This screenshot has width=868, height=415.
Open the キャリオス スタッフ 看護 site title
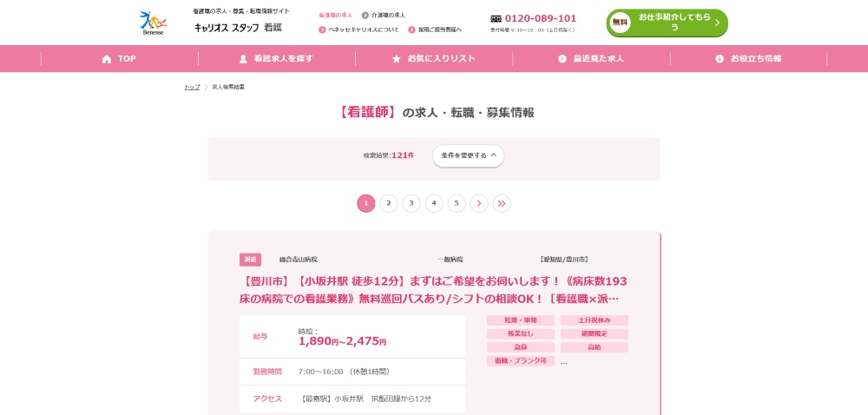pos(238,28)
